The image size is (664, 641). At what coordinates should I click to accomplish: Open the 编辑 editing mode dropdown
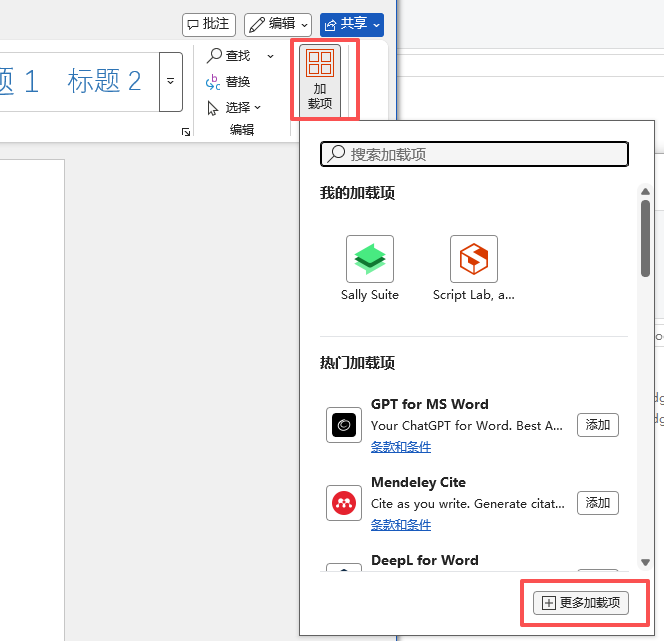tap(278, 25)
